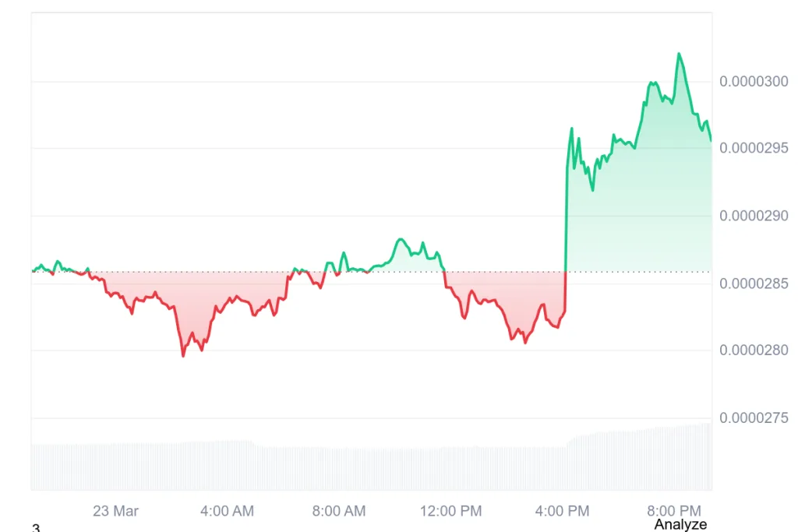Select the 0.0000295 price axis label
Viewport: 798px width, 532px height.
coord(754,148)
